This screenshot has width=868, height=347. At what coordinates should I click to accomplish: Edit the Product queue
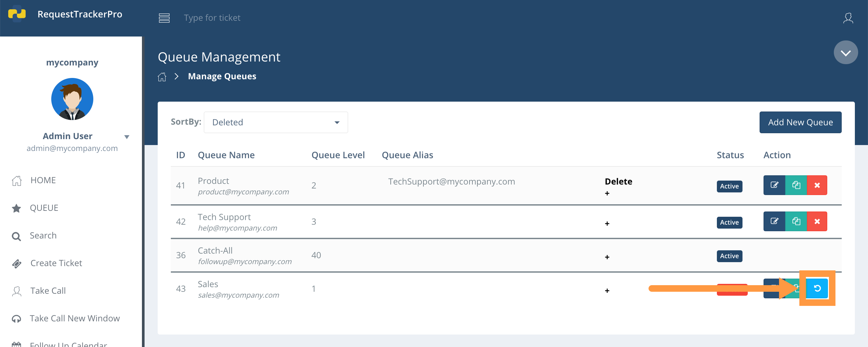click(x=774, y=185)
